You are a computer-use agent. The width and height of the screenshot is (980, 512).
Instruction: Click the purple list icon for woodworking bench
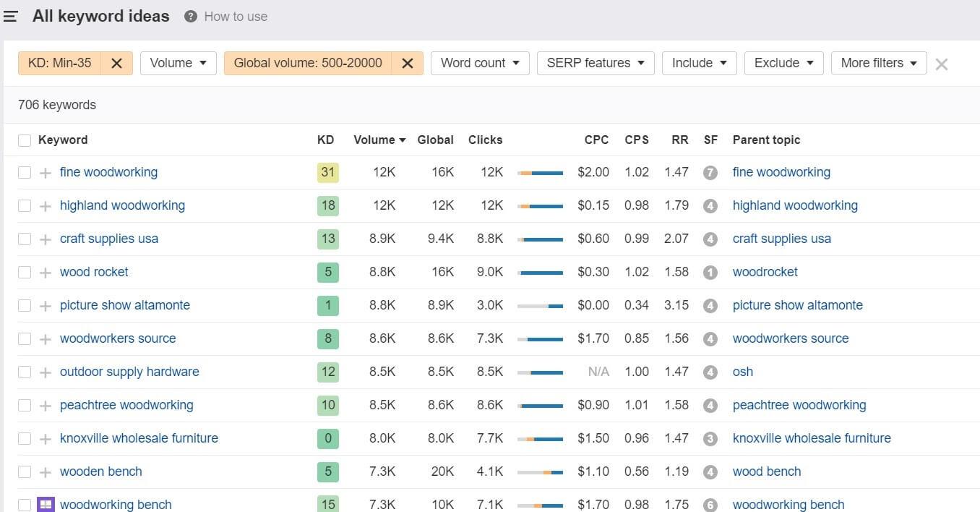point(46,504)
